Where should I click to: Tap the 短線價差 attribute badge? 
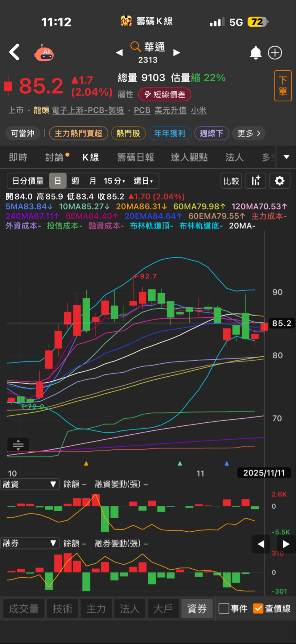point(165,94)
